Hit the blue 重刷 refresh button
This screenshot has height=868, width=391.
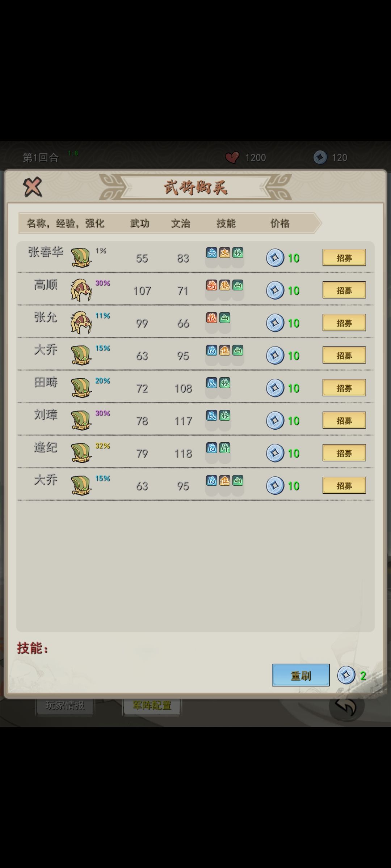300,675
